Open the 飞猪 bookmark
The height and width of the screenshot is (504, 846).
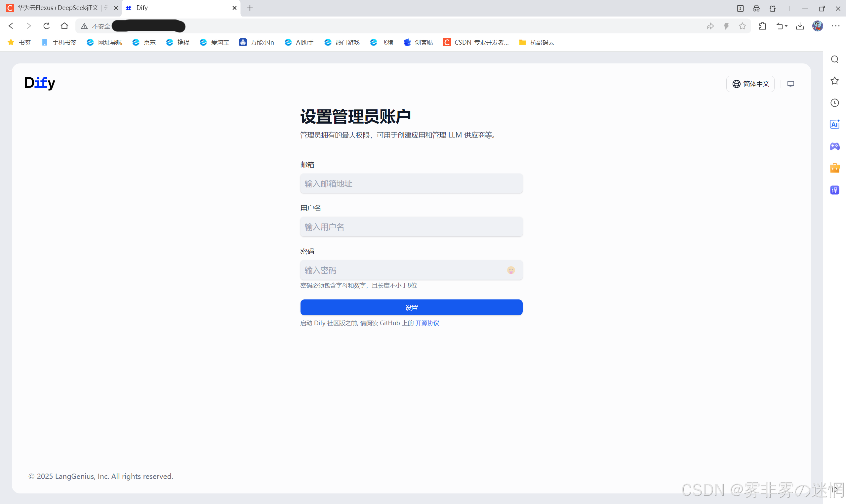pos(382,42)
